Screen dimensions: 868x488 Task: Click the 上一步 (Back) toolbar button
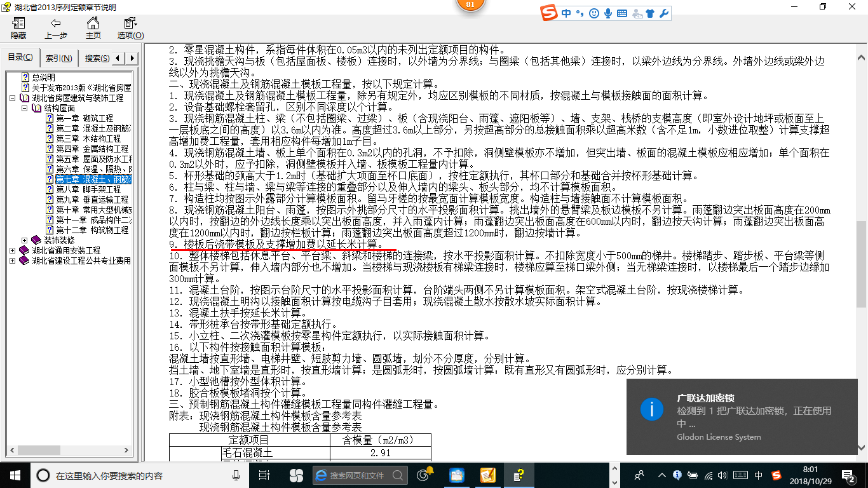(56, 29)
